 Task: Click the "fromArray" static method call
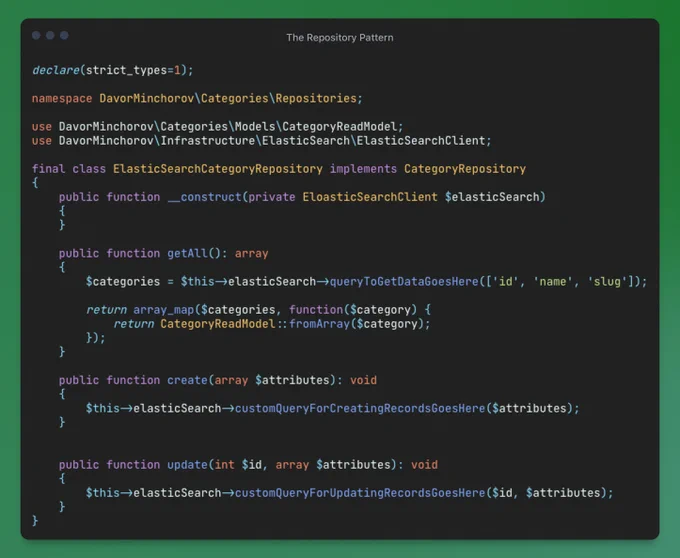click(x=319, y=324)
